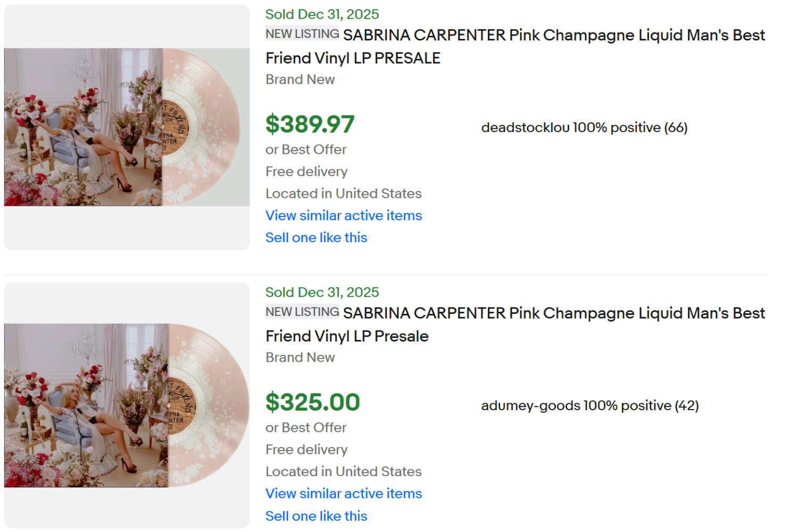Click the Sold Dec 31, 2025 date on top listing
The height and width of the screenshot is (532, 798).
[322, 14]
